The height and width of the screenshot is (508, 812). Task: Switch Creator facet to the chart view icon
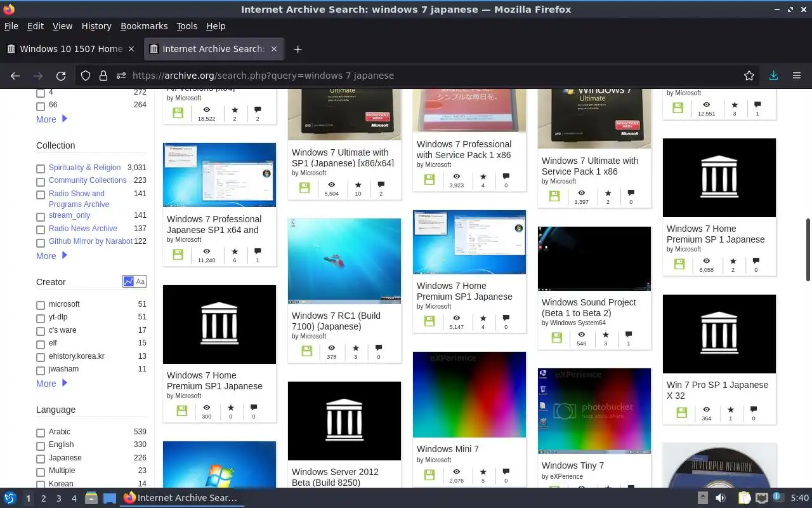coord(129,281)
